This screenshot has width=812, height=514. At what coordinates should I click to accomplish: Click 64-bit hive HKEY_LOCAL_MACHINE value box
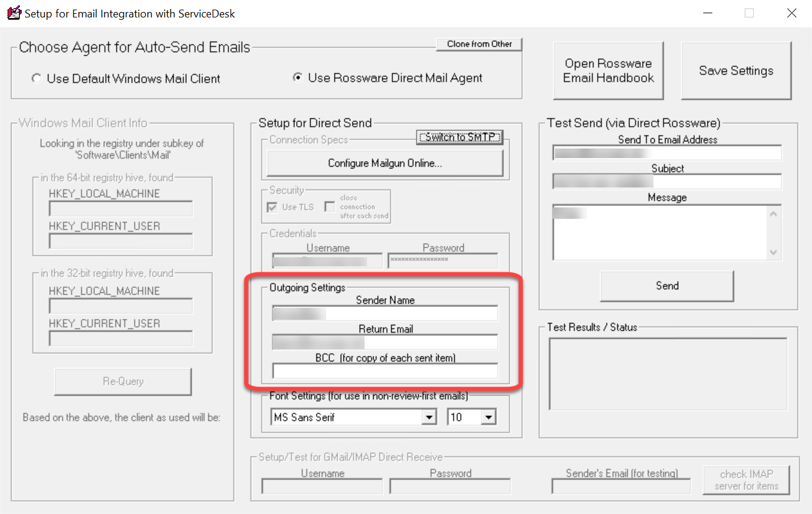pos(121,209)
